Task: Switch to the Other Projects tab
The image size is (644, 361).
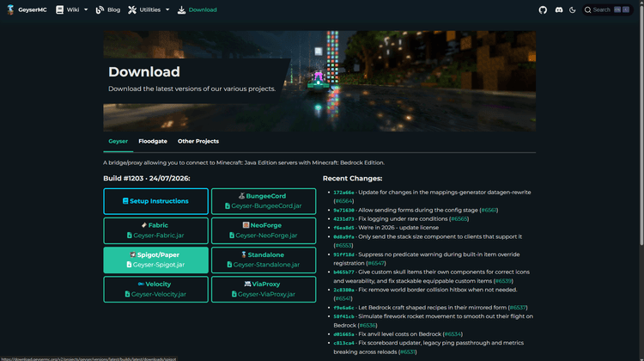Action: tap(198, 142)
